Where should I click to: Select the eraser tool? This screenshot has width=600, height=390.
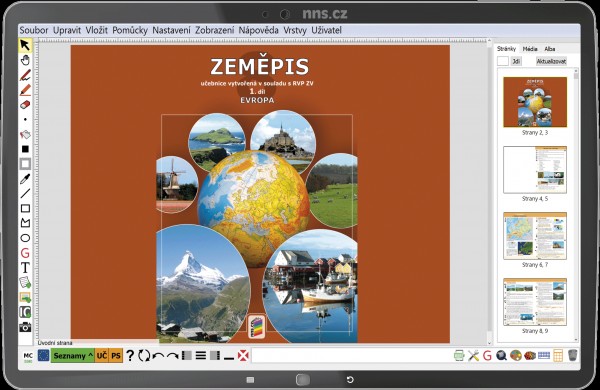pyautogui.click(x=25, y=104)
